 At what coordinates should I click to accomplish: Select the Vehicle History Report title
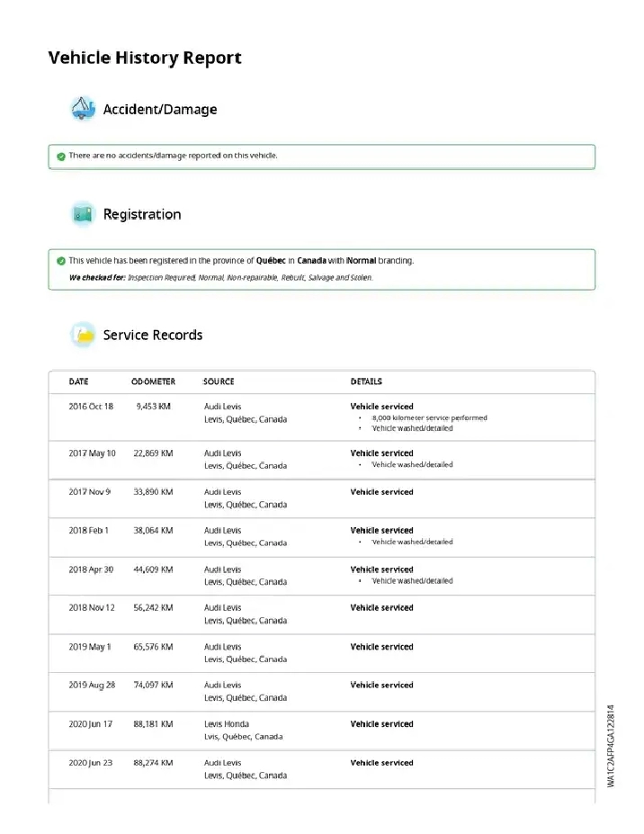[x=145, y=58]
